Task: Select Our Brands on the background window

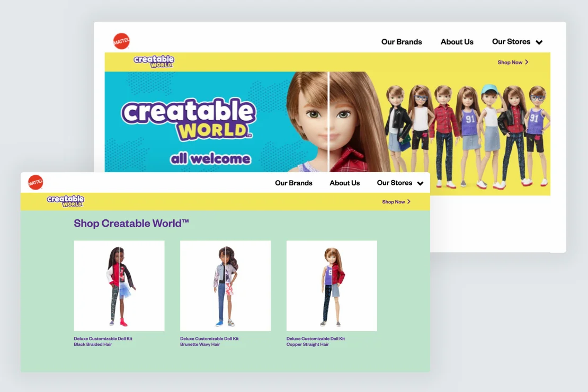Action: coord(402,41)
